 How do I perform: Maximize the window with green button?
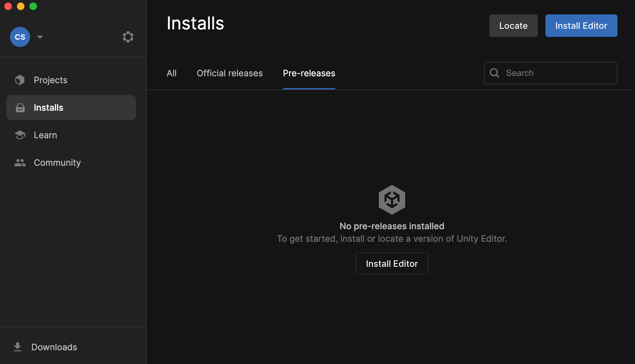33,6
